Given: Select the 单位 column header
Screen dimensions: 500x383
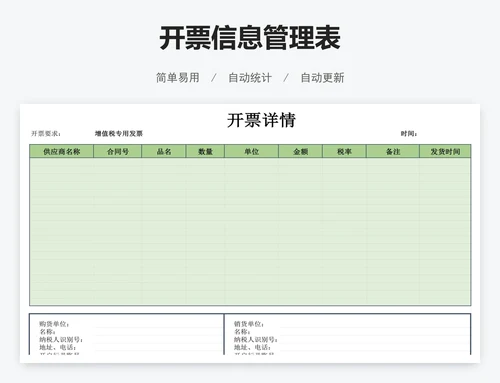Looking at the screenshot, I should (x=252, y=151).
